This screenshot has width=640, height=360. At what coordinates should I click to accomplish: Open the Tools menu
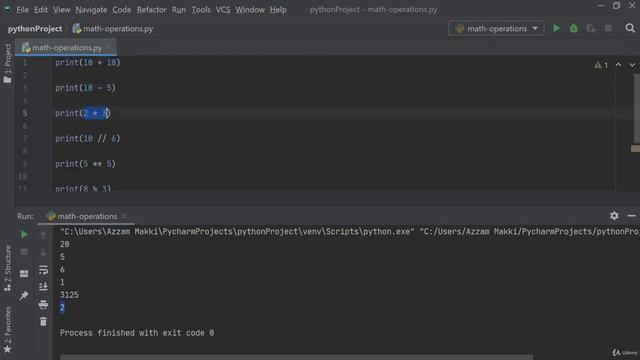(201, 9)
